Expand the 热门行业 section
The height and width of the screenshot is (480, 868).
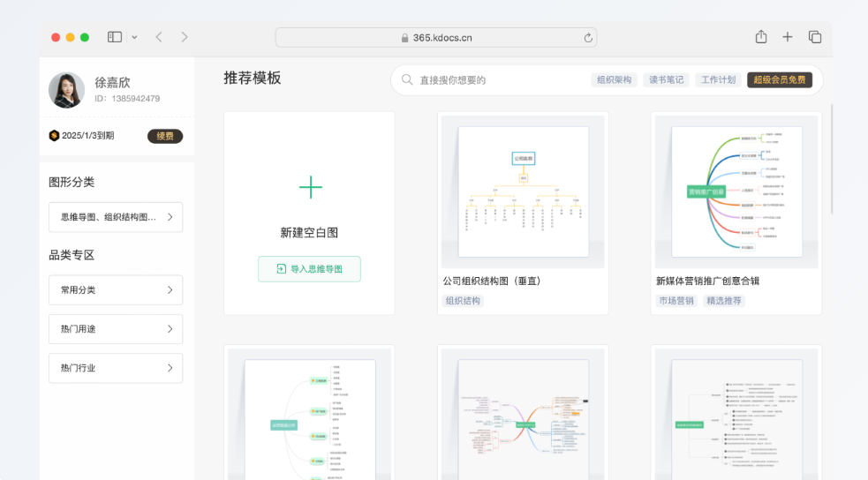coord(116,368)
